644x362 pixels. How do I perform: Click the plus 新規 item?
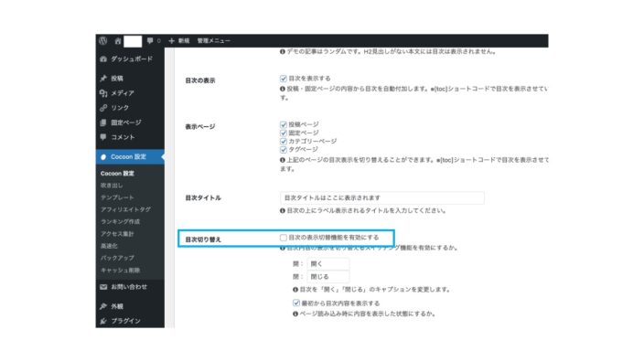(179, 40)
